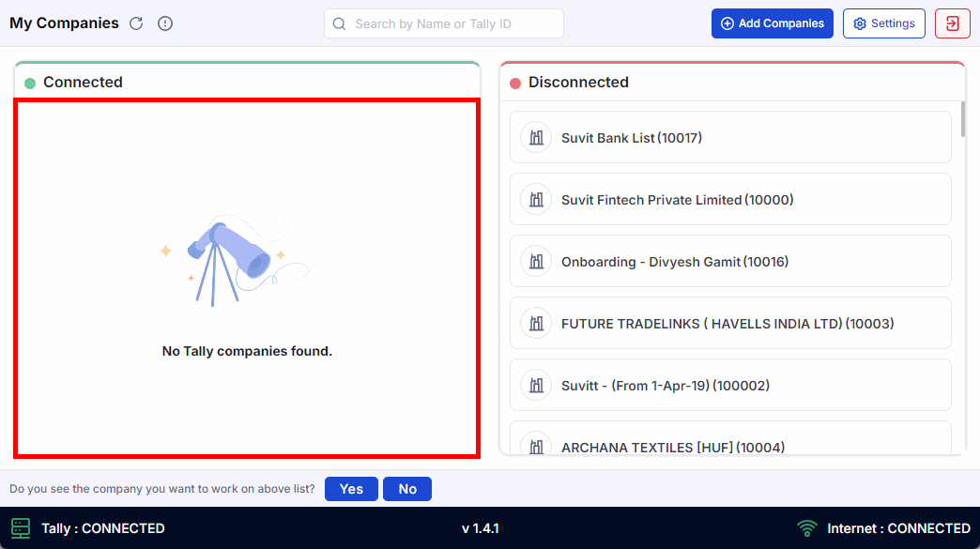
Task: Answer Yes to company list question
Action: coord(351,489)
